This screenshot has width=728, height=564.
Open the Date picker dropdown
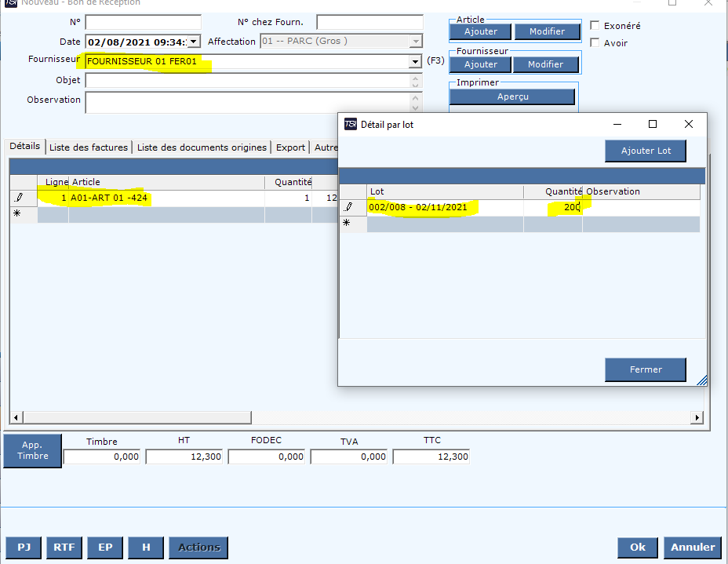click(x=194, y=42)
